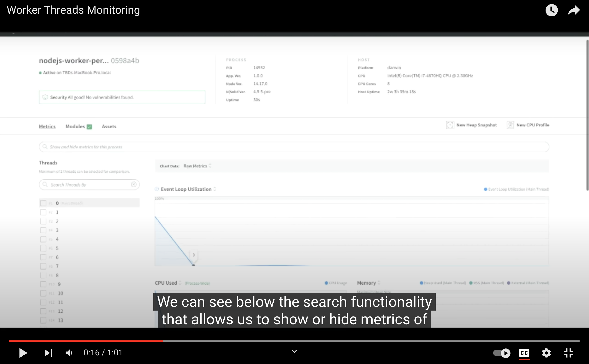Click the Event Loop Utilization info icon
Screen dimensions: 589x364
coord(157,189)
